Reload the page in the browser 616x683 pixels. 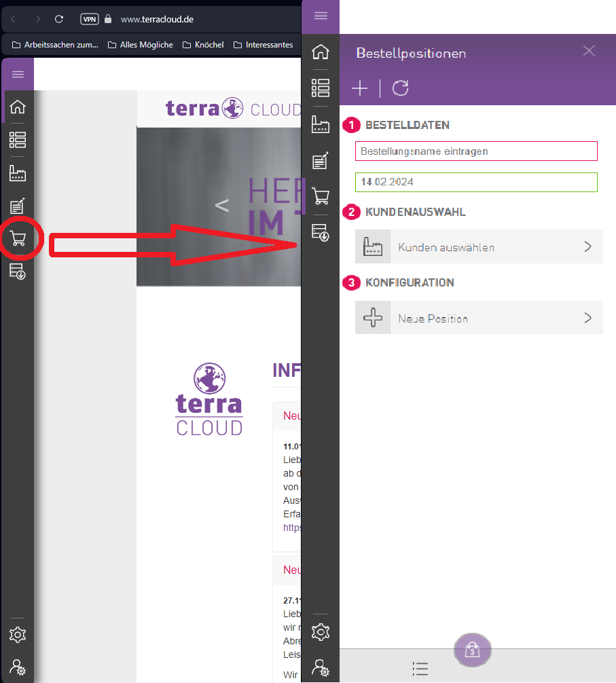59,19
